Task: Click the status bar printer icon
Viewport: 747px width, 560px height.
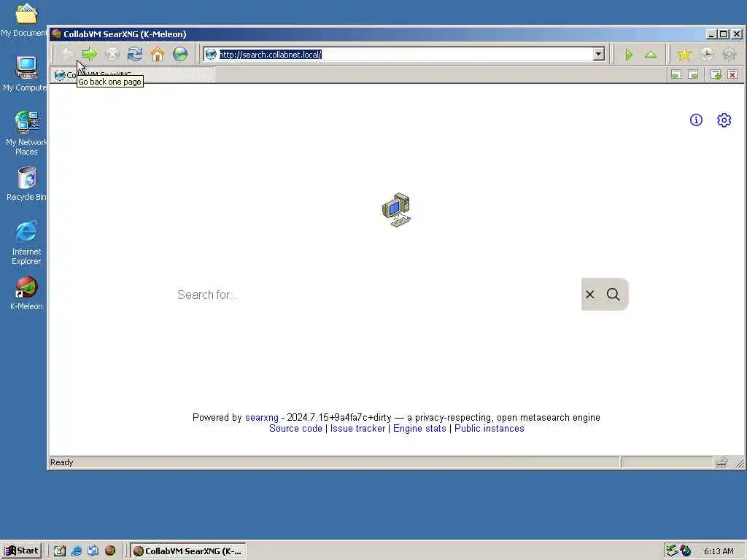Action: tap(721, 462)
